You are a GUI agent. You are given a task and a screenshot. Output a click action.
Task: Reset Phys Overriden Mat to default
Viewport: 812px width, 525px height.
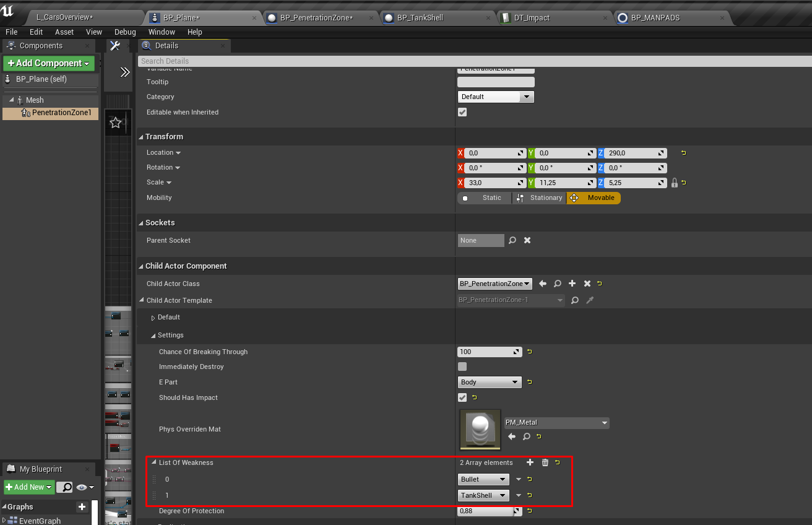click(x=539, y=436)
